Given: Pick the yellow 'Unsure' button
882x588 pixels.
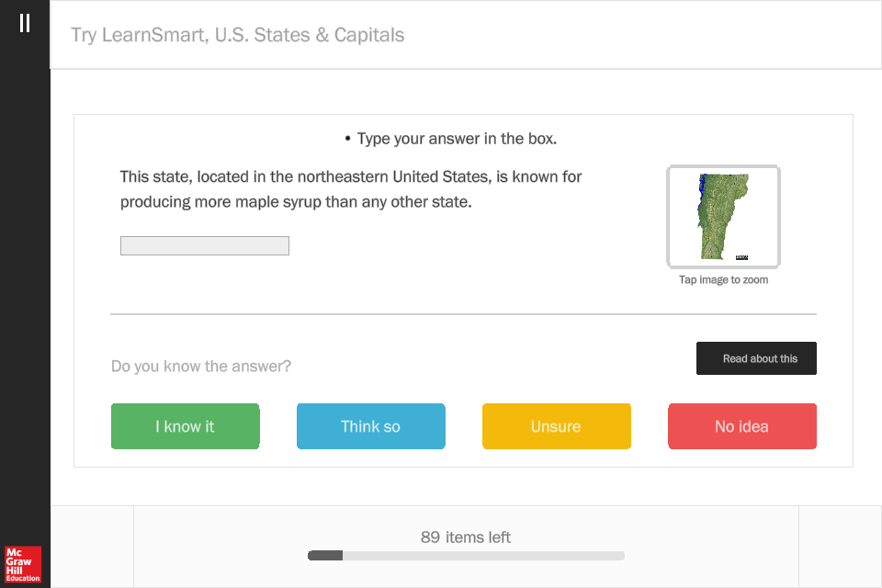Looking at the screenshot, I should pos(557,426).
